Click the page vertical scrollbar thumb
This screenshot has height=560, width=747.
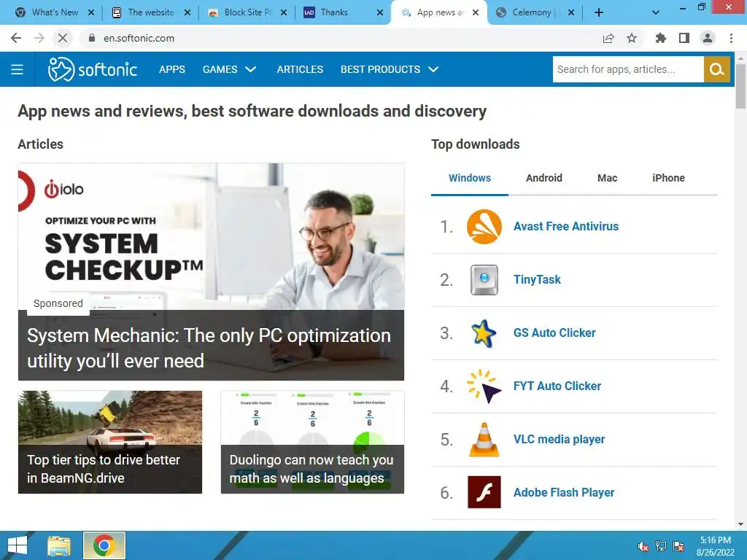tap(740, 86)
